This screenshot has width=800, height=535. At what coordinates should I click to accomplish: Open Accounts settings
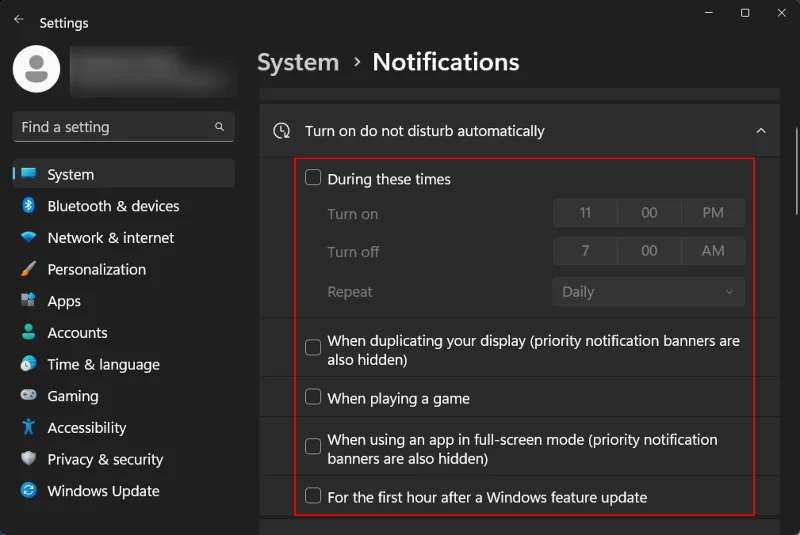123,332
